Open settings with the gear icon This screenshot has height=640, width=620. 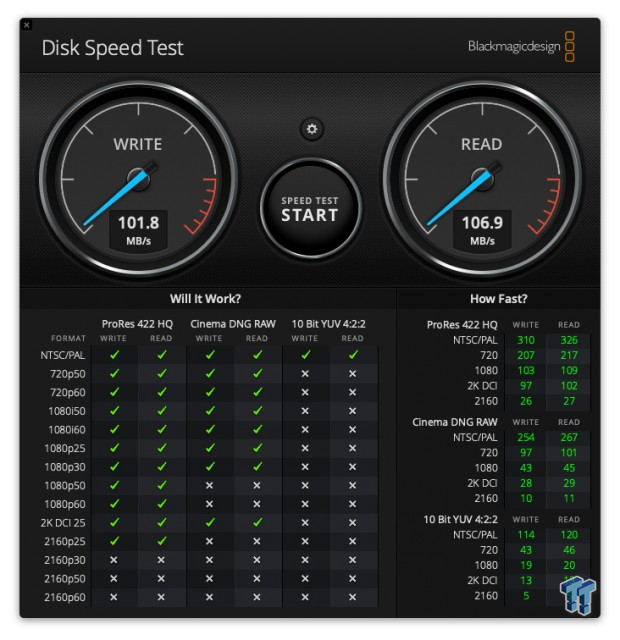coord(311,129)
